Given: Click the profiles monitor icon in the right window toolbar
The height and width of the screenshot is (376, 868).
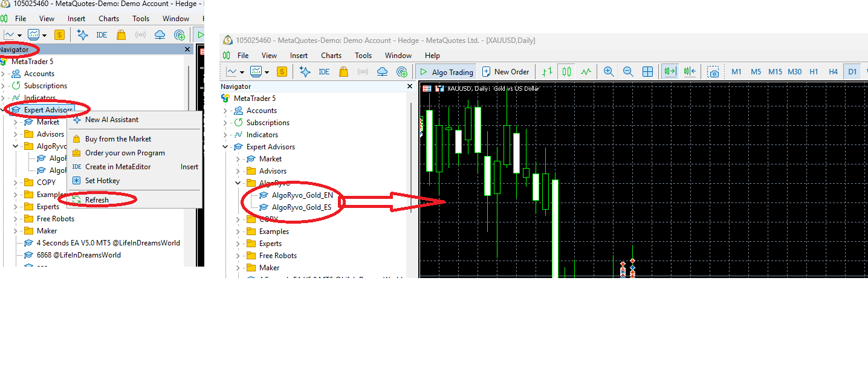Looking at the screenshot, I should 256,71.
